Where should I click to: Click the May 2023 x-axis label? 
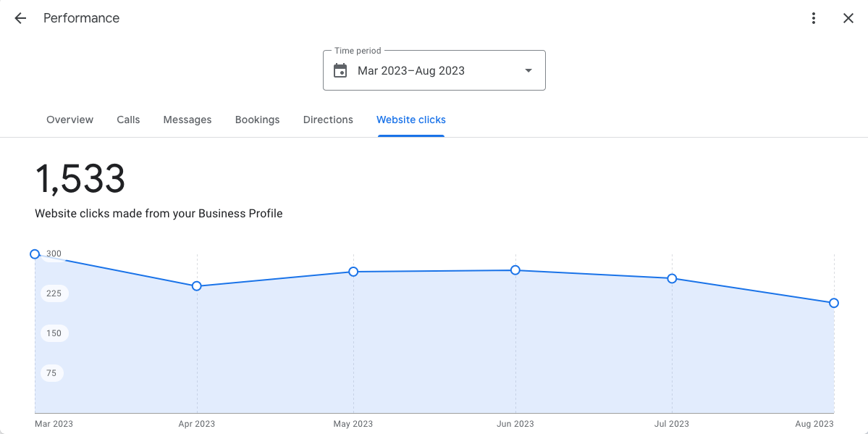(353, 424)
